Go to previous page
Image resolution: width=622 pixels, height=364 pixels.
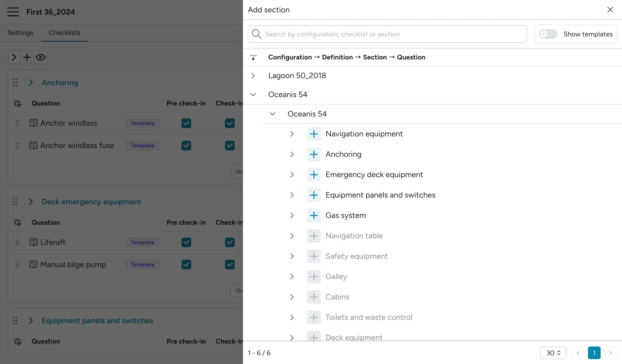(578, 353)
